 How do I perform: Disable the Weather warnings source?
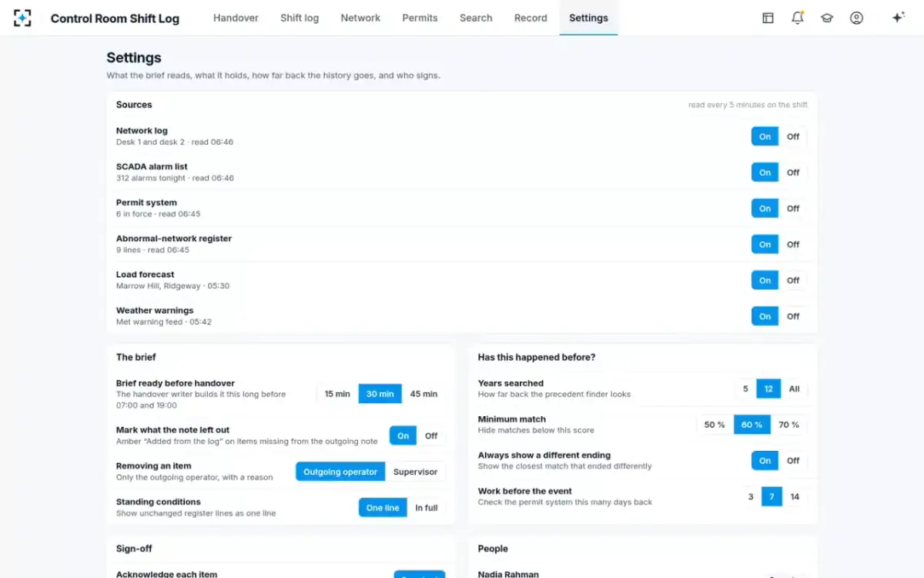pyautogui.click(x=793, y=316)
